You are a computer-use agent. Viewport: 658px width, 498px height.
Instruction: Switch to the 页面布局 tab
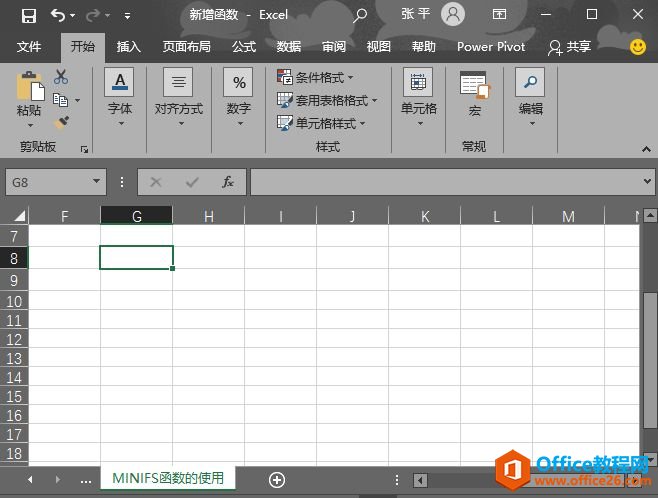coord(187,46)
